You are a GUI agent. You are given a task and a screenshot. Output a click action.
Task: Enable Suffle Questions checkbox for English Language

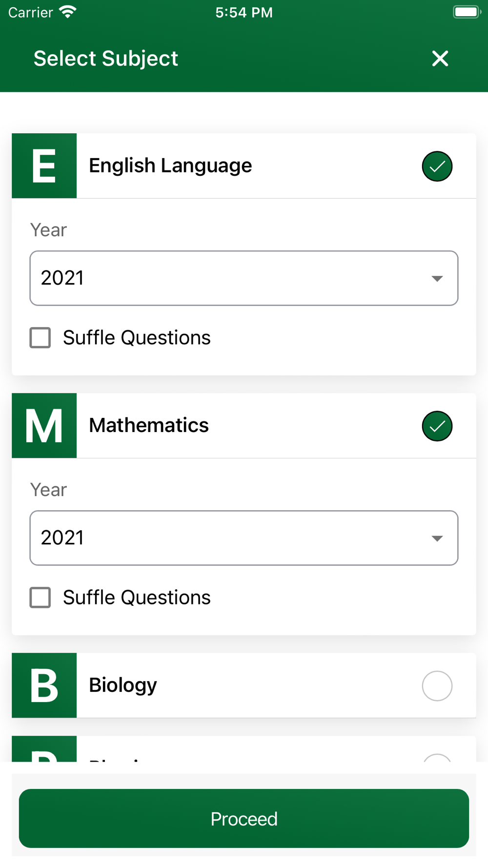point(41,338)
